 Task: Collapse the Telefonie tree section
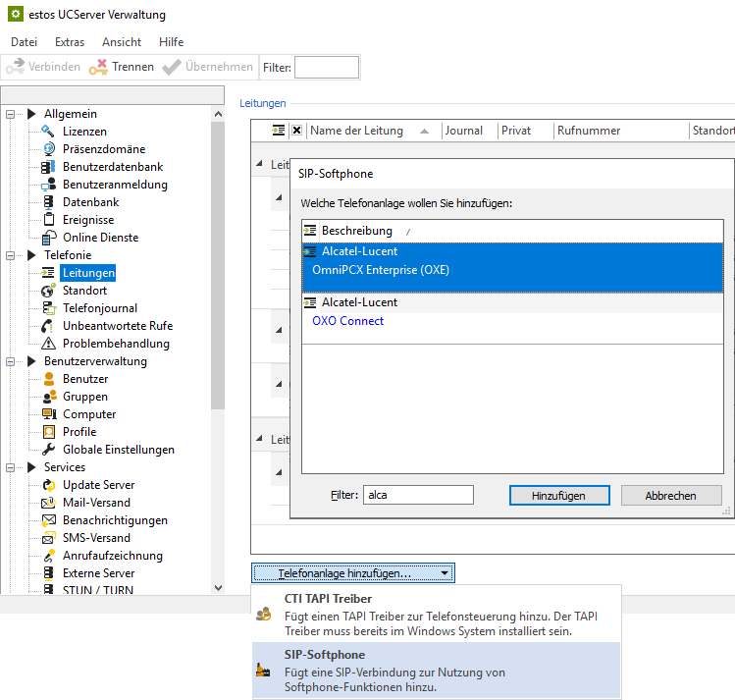pyautogui.click(x=11, y=255)
